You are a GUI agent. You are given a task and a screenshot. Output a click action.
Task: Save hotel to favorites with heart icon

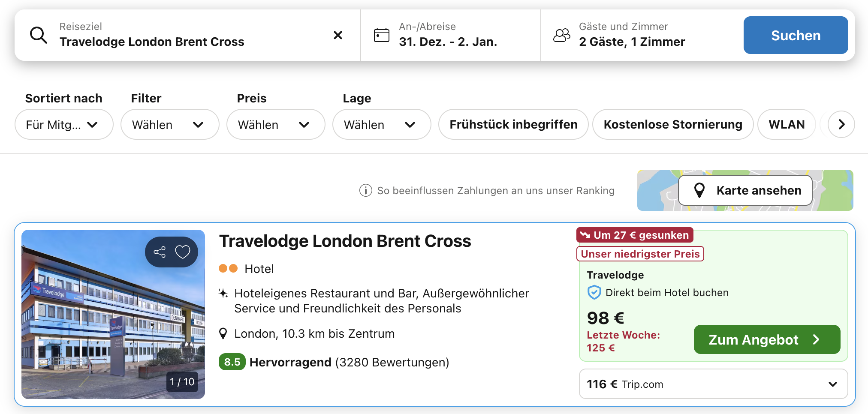(x=183, y=252)
